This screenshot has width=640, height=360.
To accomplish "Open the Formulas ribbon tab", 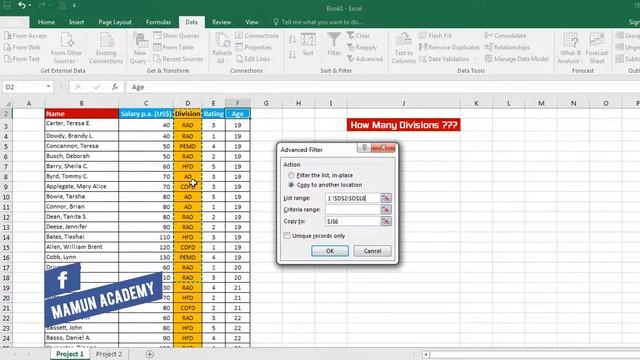I will (x=158, y=22).
